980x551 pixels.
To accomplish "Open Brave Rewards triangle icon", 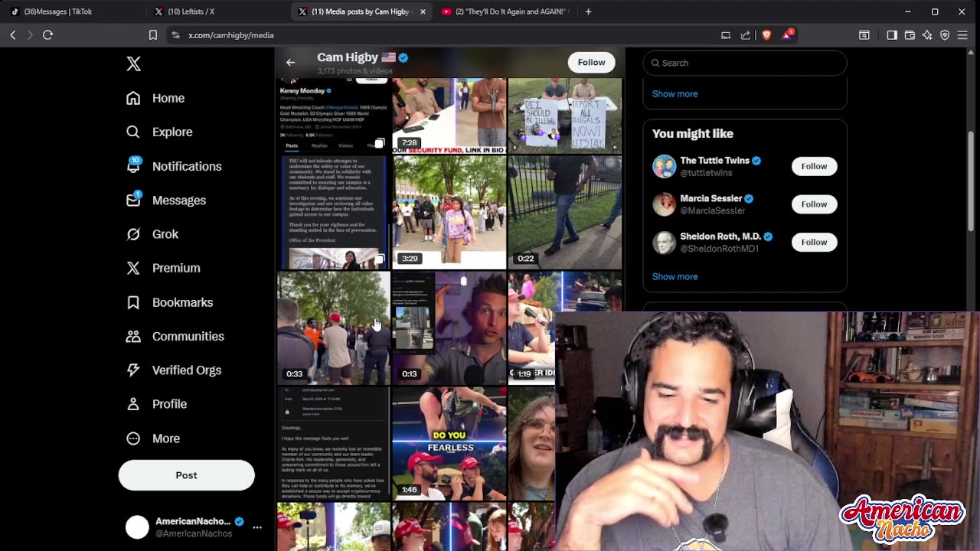I will pyautogui.click(x=787, y=35).
